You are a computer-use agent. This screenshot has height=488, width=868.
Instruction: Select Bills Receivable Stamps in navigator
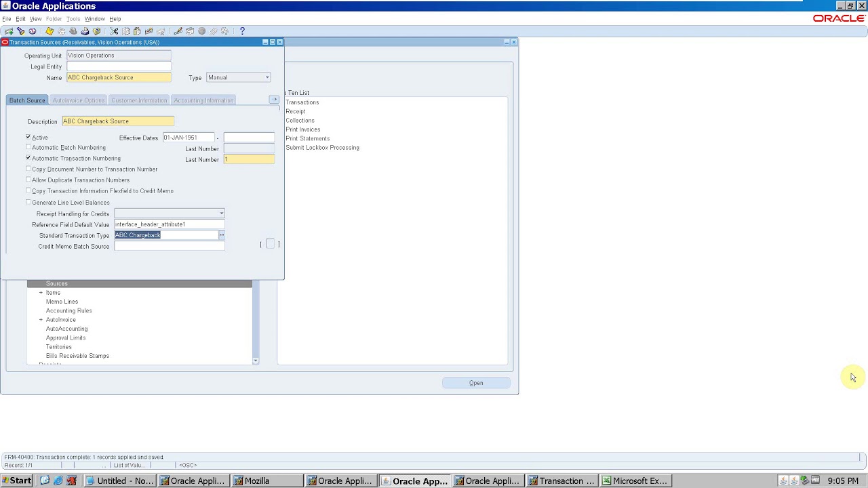(77, 356)
